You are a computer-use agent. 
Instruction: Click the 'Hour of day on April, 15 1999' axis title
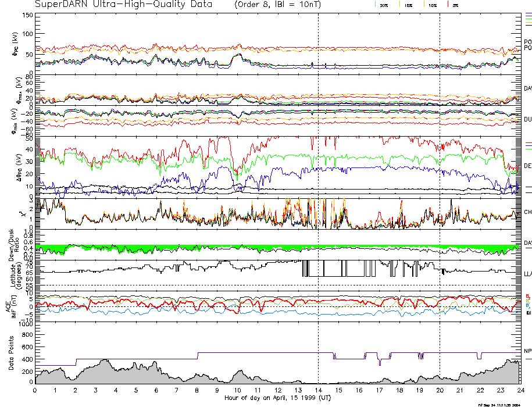point(277,398)
